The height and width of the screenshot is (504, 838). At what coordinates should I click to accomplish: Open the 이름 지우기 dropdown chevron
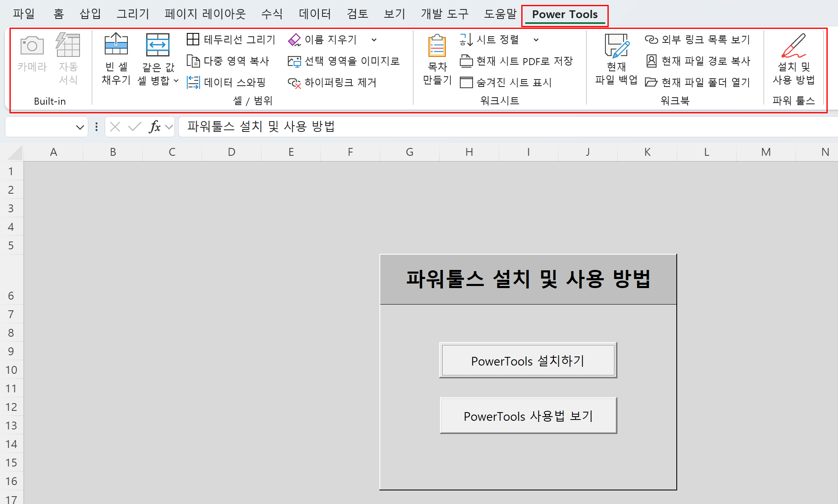[374, 40]
